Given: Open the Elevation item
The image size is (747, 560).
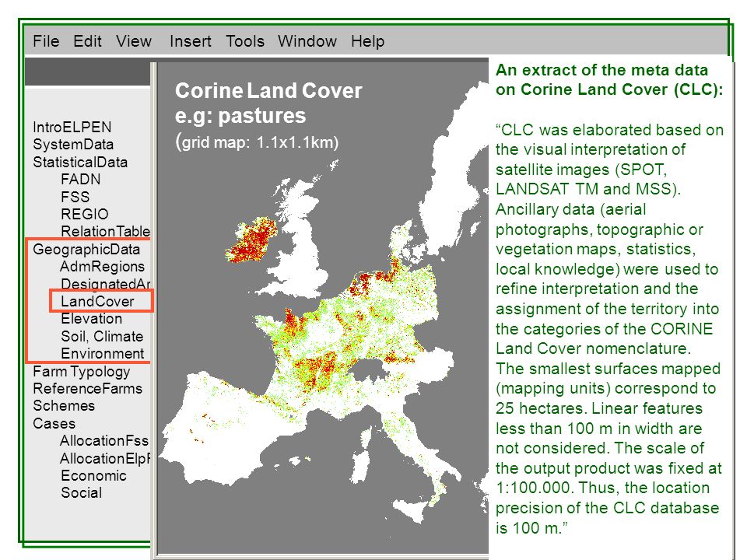Looking at the screenshot, I should [91, 319].
